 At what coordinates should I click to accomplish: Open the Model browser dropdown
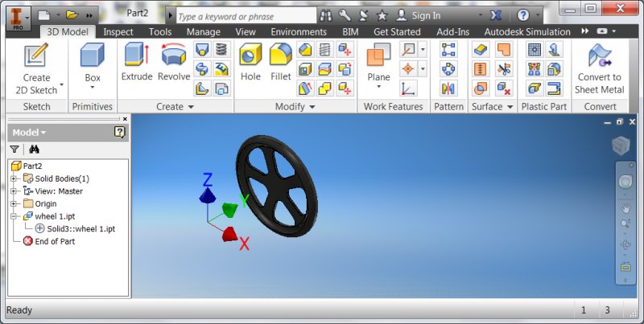pos(29,133)
